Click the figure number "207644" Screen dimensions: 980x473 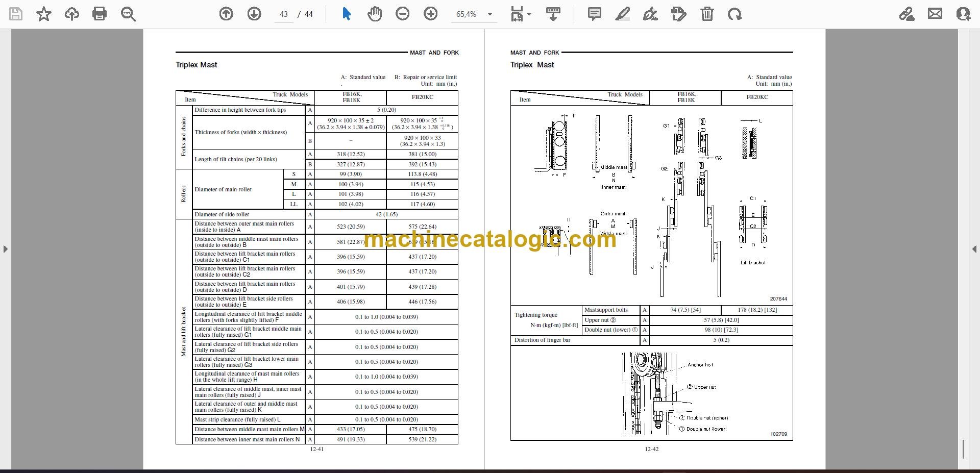pos(778,299)
